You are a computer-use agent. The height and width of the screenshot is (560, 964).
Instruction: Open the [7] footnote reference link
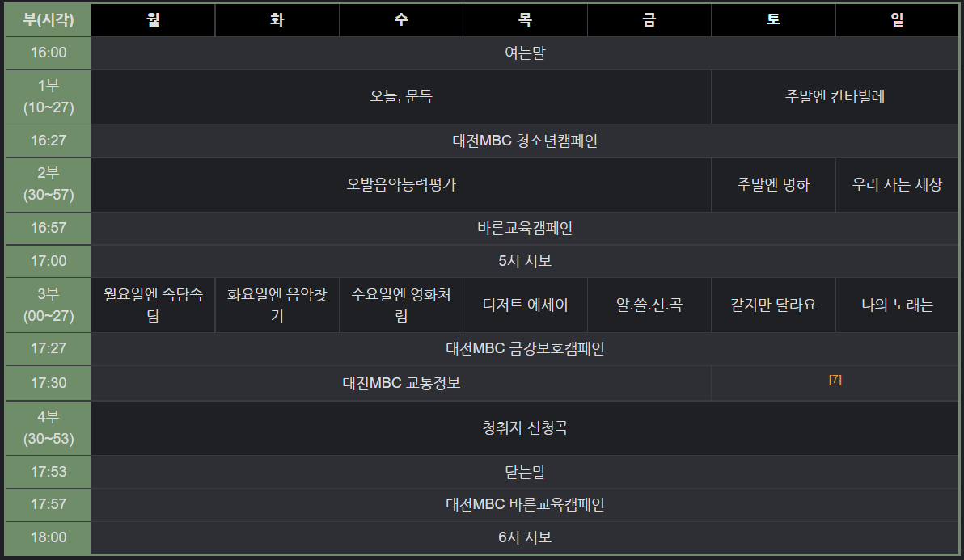coord(835,380)
